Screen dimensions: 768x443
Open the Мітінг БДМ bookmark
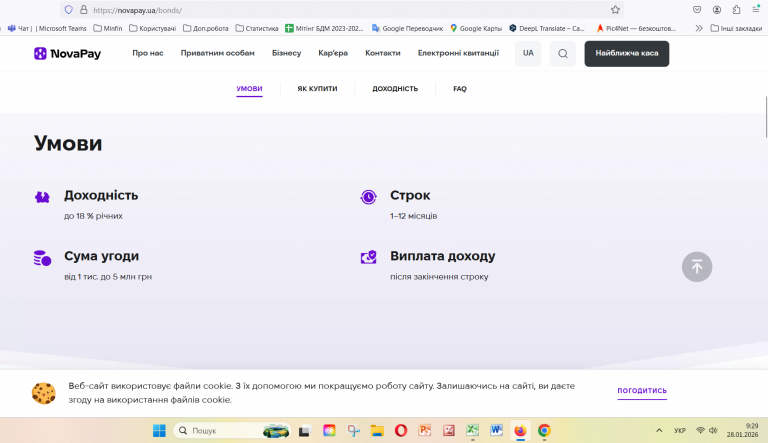324,28
